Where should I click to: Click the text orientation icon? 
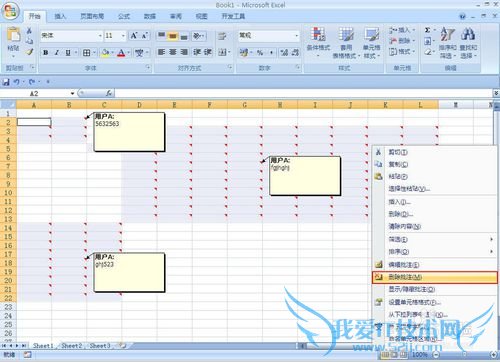[x=198, y=35]
